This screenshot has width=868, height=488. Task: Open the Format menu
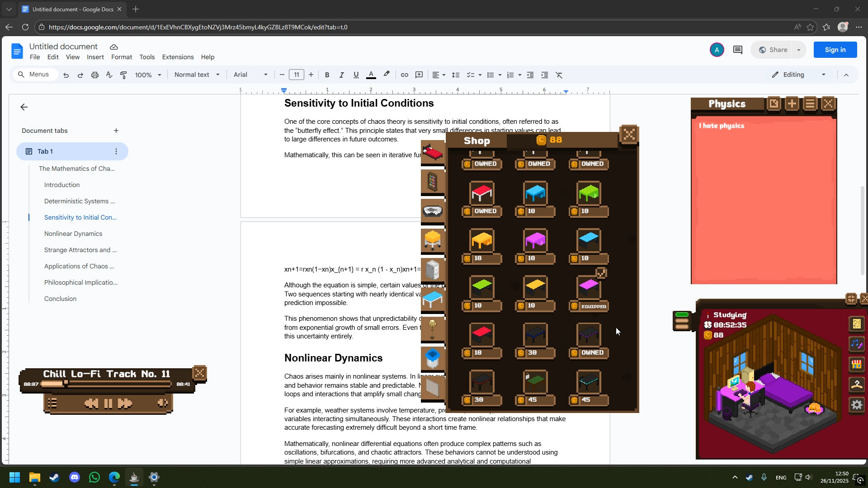click(121, 57)
